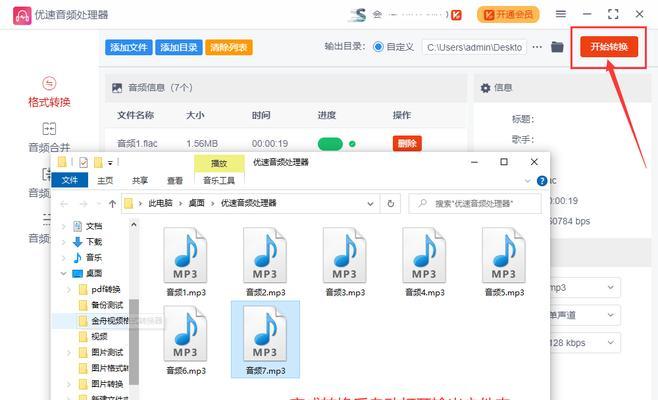This screenshot has width=658, height=400.
Task: Select the 音频7.mp3 file
Action: (x=265, y=340)
